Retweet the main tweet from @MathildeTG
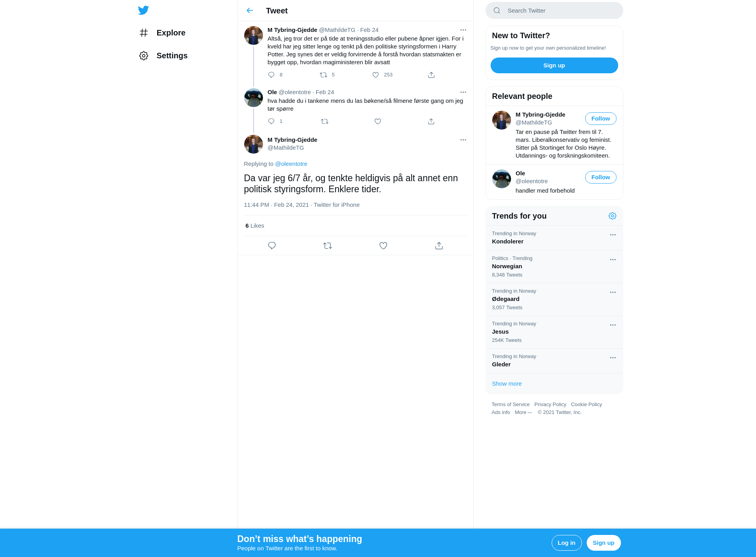The width and height of the screenshot is (756, 557). [x=328, y=246]
